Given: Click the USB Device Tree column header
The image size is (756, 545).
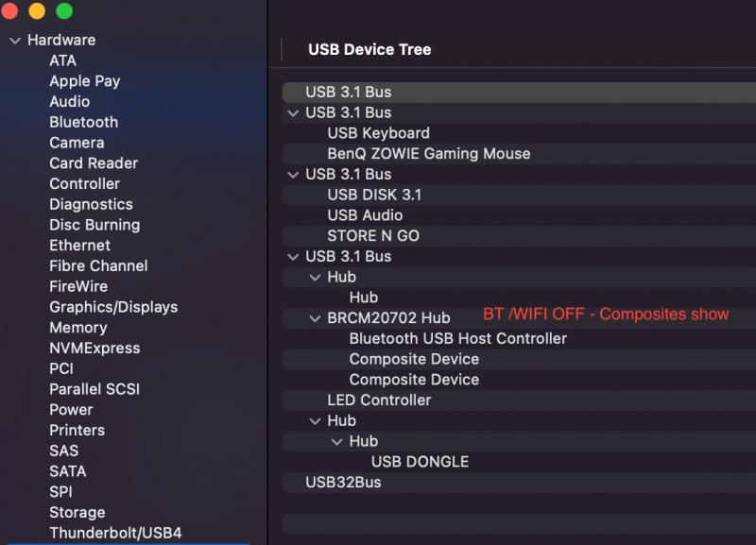Looking at the screenshot, I should 369,49.
